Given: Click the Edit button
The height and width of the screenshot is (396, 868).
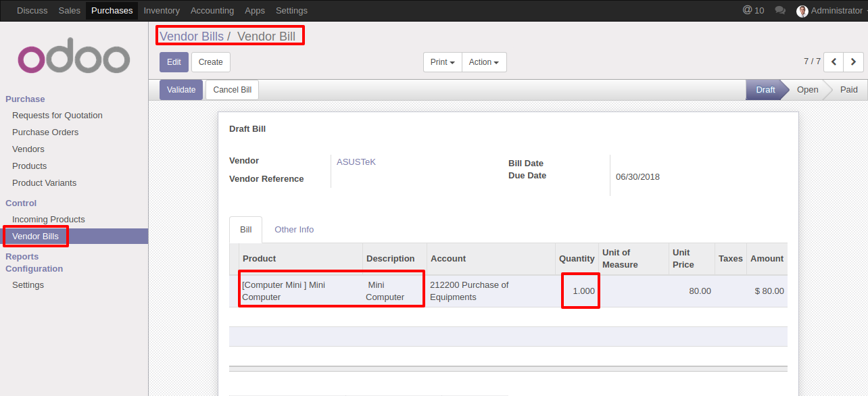Looking at the screenshot, I should (x=174, y=62).
